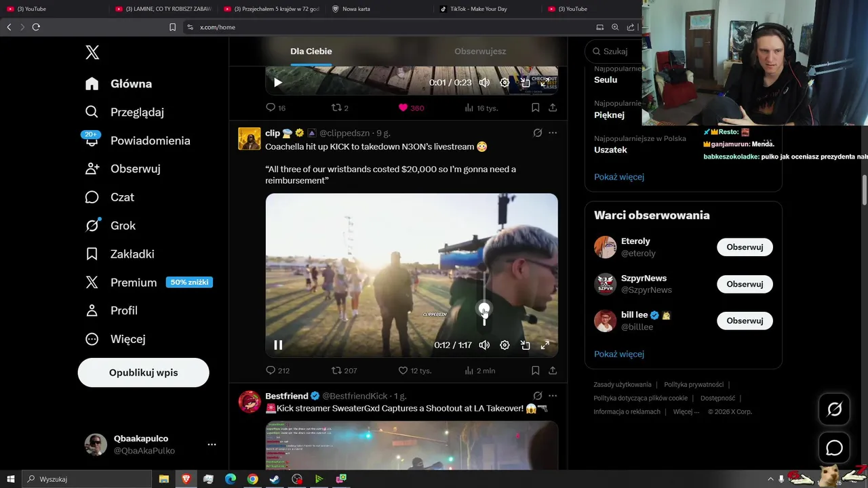Image resolution: width=868 pixels, height=488 pixels.
Task: Repost the clip post with 207 reposts
Action: coord(344,370)
